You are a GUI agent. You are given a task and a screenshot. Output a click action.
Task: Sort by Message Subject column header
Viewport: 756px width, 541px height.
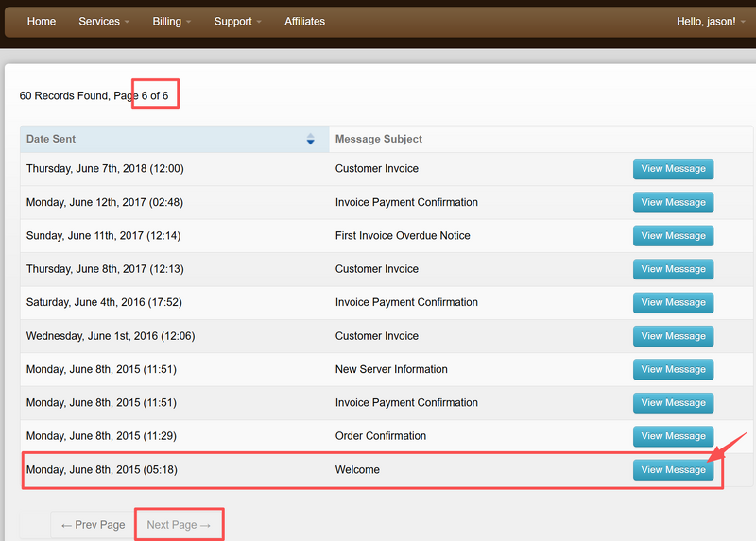[379, 139]
